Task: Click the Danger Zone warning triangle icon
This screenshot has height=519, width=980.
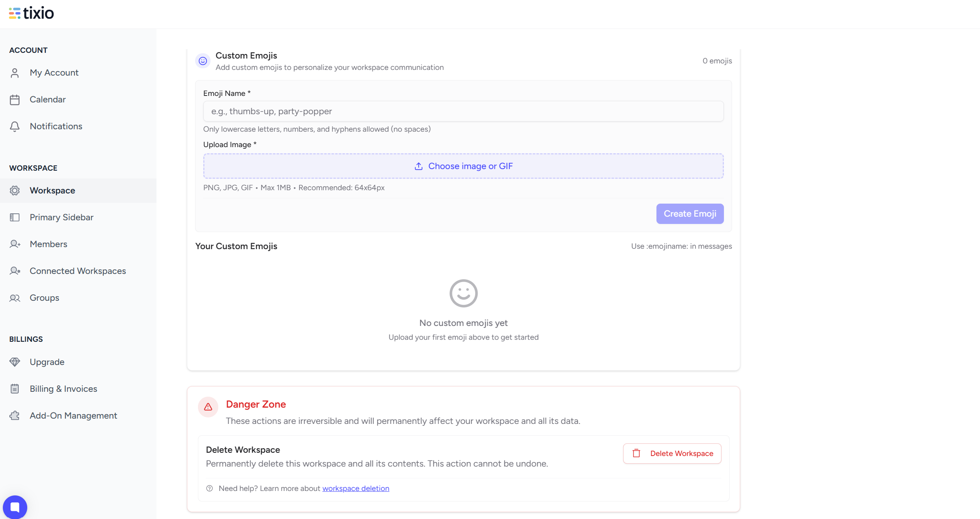Action: [x=208, y=407]
